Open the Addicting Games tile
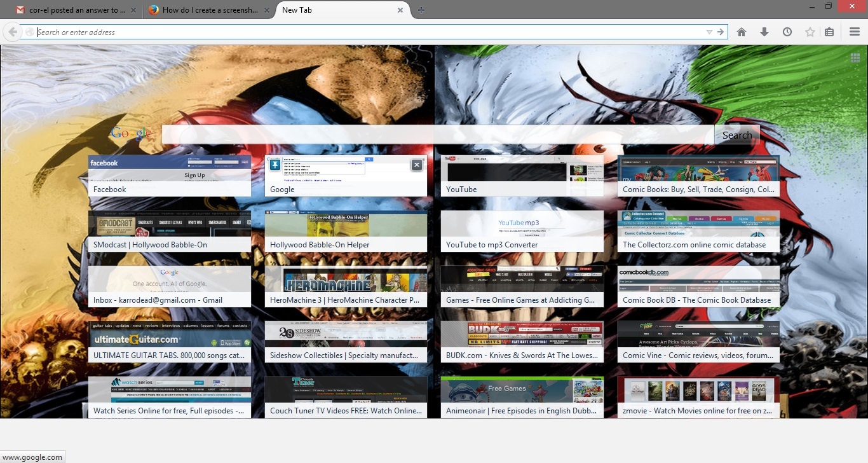The width and height of the screenshot is (868, 463). [x=522, y=286]
